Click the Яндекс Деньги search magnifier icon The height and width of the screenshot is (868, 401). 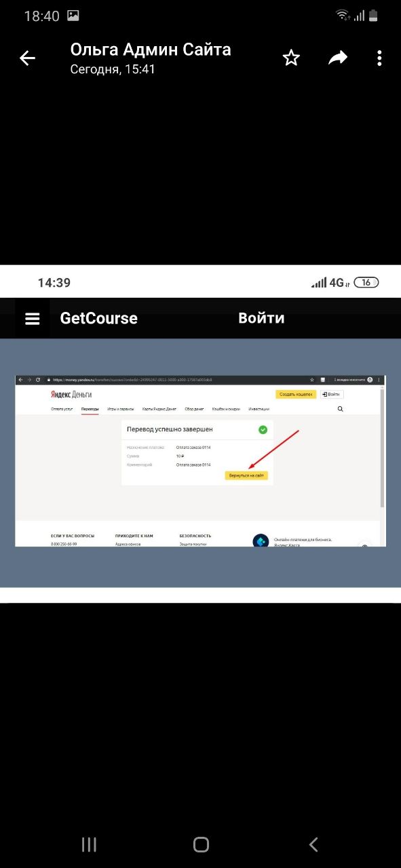340,409
